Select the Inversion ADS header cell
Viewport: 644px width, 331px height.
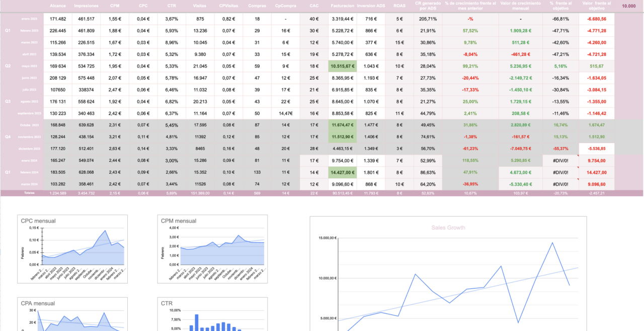click(x=370, y=6)
